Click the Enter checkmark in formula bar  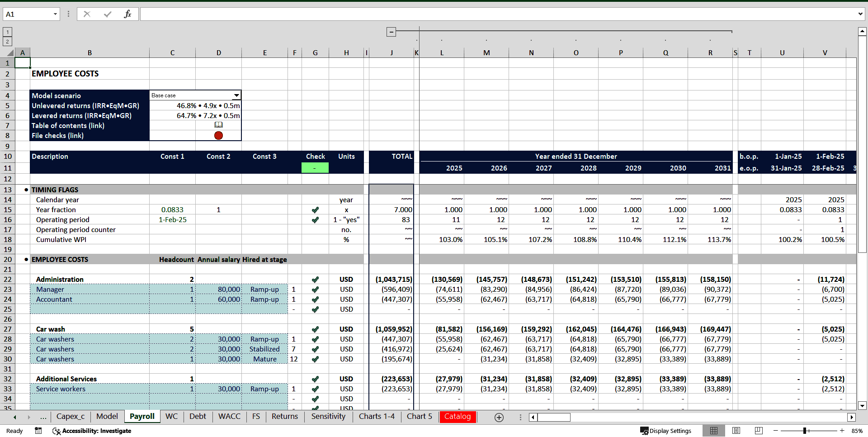107,14
